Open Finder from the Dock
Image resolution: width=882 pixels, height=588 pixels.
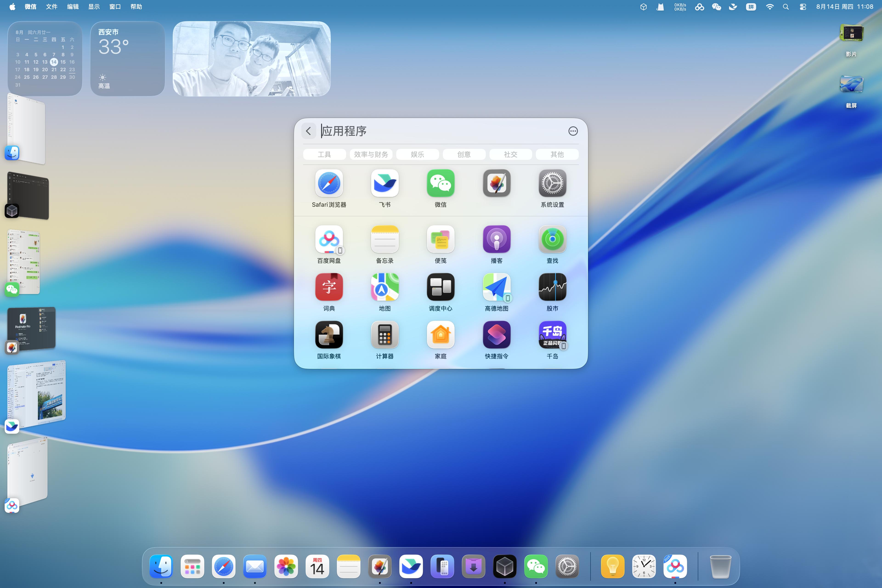pyautogui.click(x=161, y=566)
